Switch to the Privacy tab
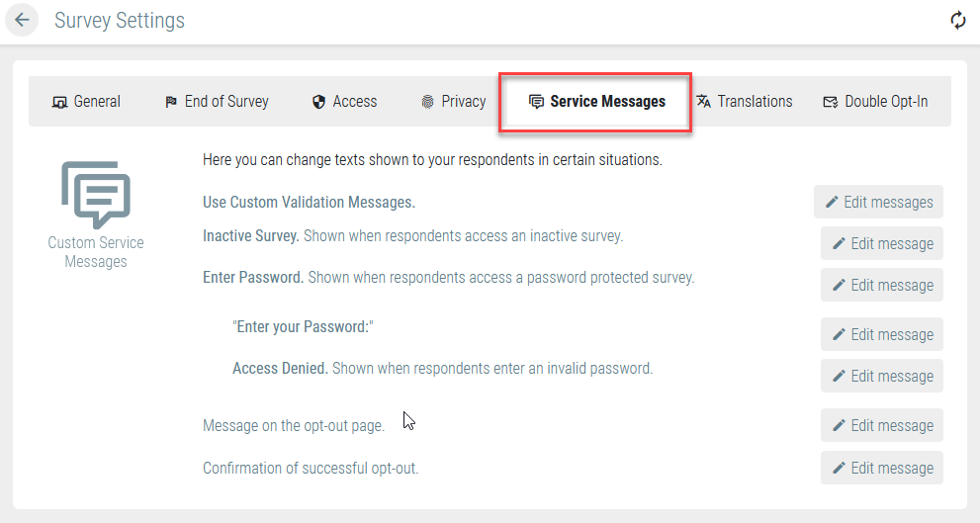This screenshot has height=523, width=980. point(454,101)
